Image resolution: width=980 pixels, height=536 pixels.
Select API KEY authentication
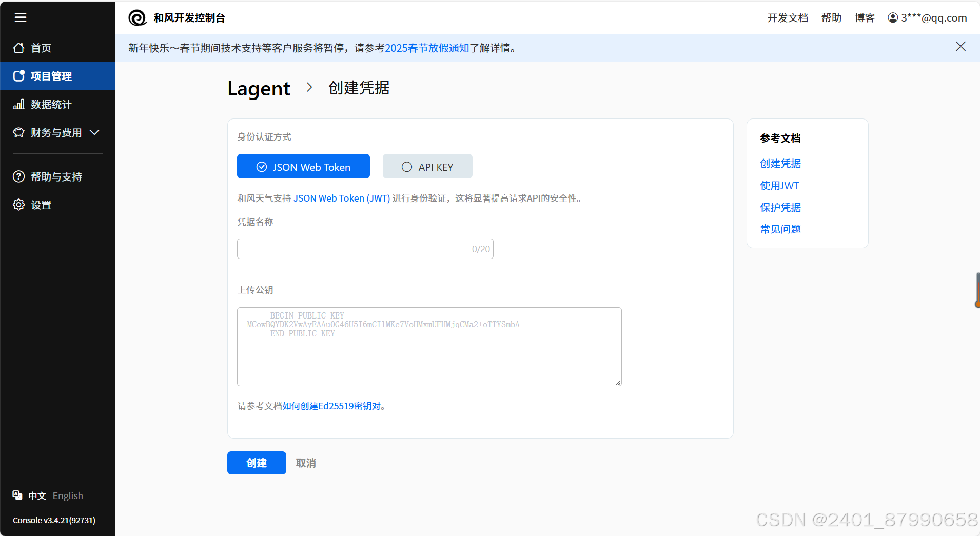[x=427, y=166]
